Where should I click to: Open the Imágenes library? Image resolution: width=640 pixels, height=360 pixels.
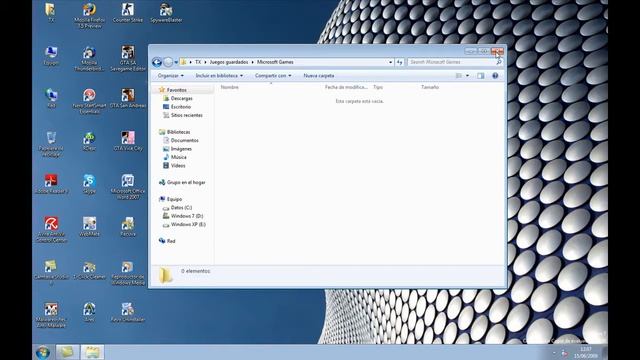pos(181,149)
